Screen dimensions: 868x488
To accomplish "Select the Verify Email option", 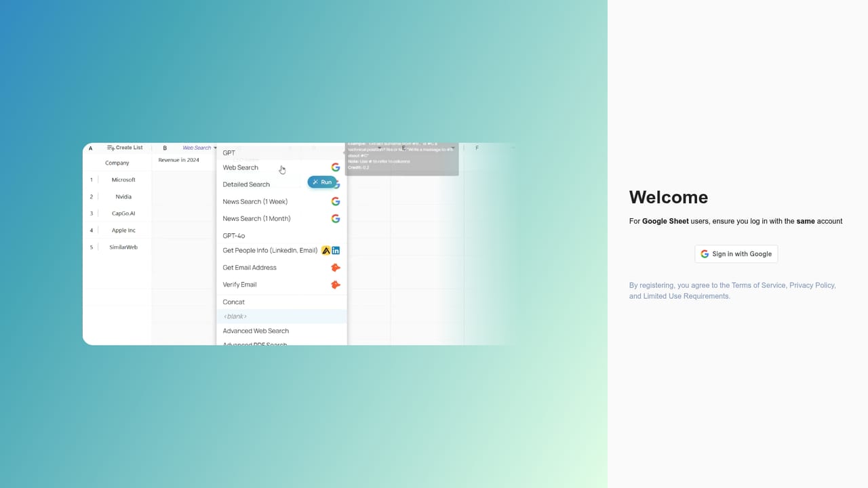I will (239, 285).
